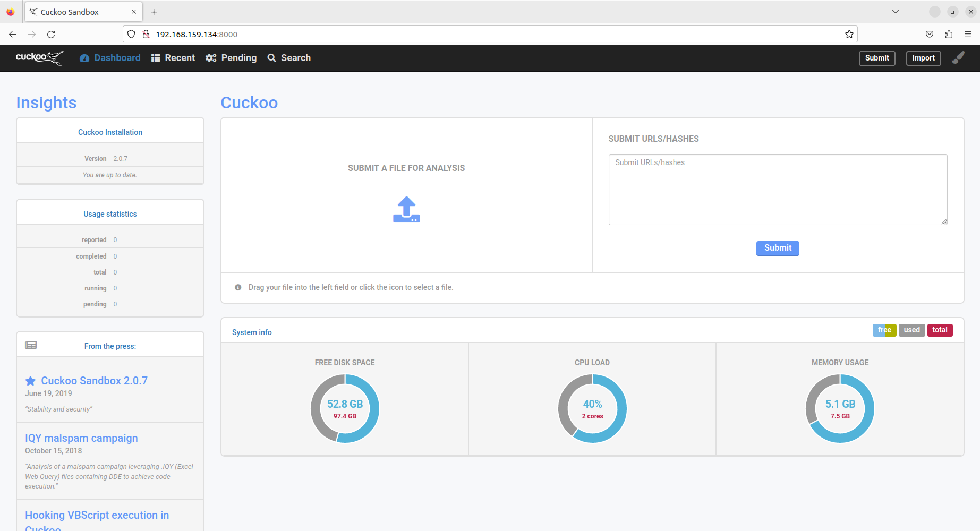
Task: Click the version value 2.0.7
Action: pyautogui.click(x=120, y=158)
